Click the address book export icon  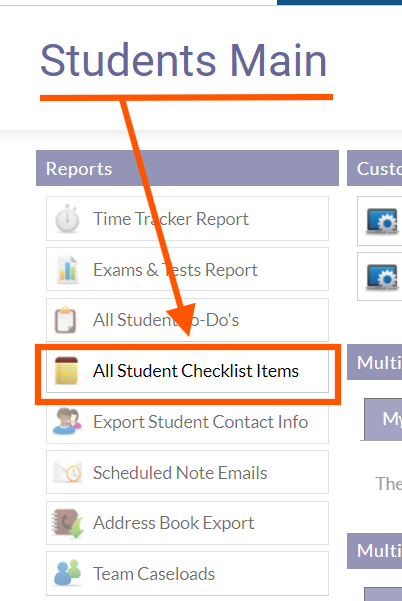tap(67, 523)
